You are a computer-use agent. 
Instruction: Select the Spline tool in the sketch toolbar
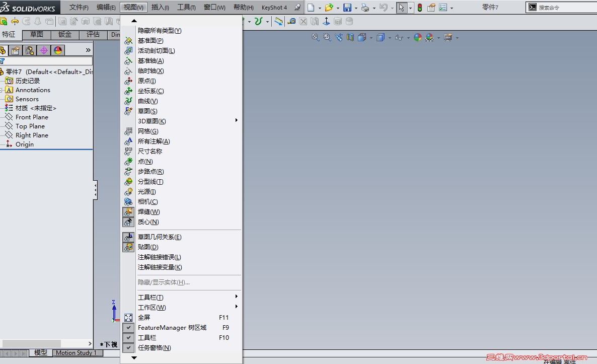pyautogui.click(x=259, y=21)
